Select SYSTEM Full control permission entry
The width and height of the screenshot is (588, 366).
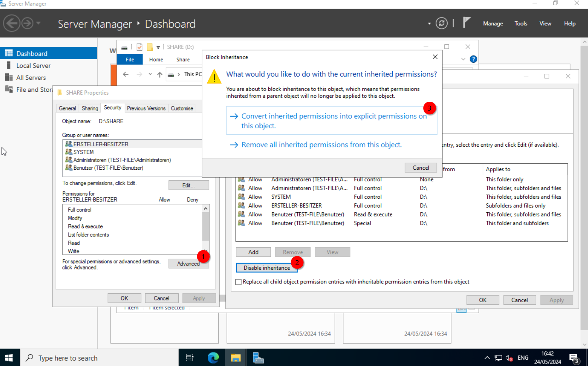(x=402, y=197)
